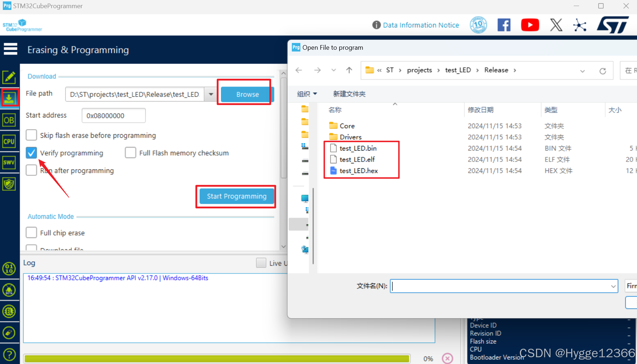Click the ST breadcrumb segment
Image resolution: width=637 pixels, height=364 pixels.
point(390,70)
